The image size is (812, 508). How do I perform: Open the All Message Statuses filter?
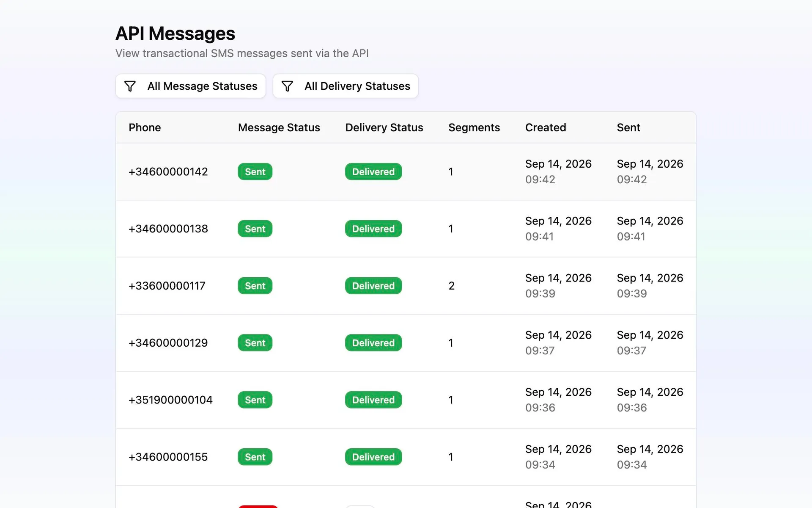click(190, 86)
